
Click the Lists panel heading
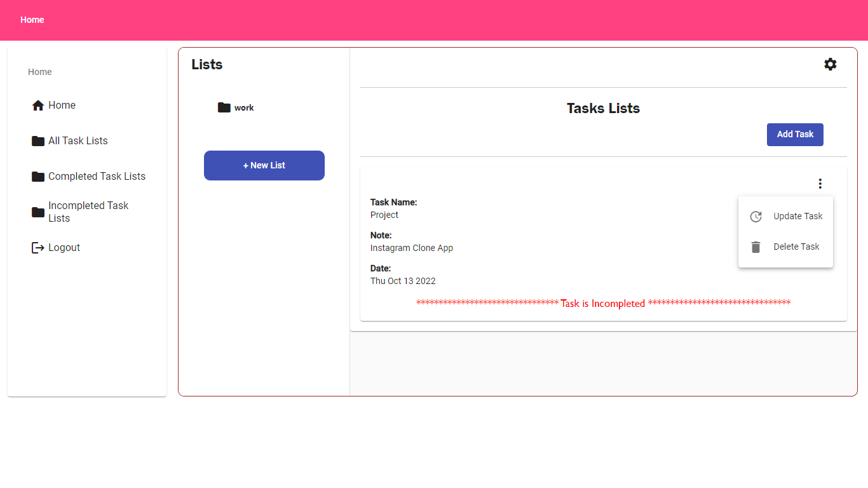(207, 65)
